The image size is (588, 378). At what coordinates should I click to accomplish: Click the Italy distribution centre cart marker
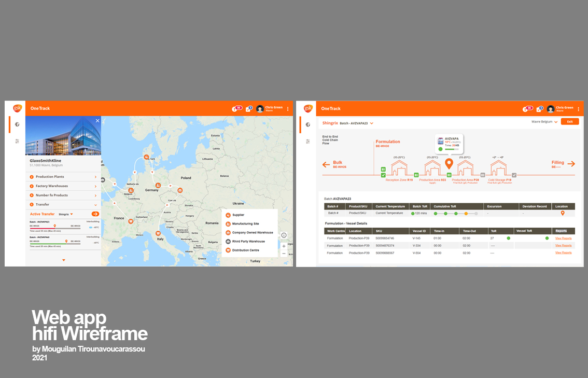click(158, 233)
